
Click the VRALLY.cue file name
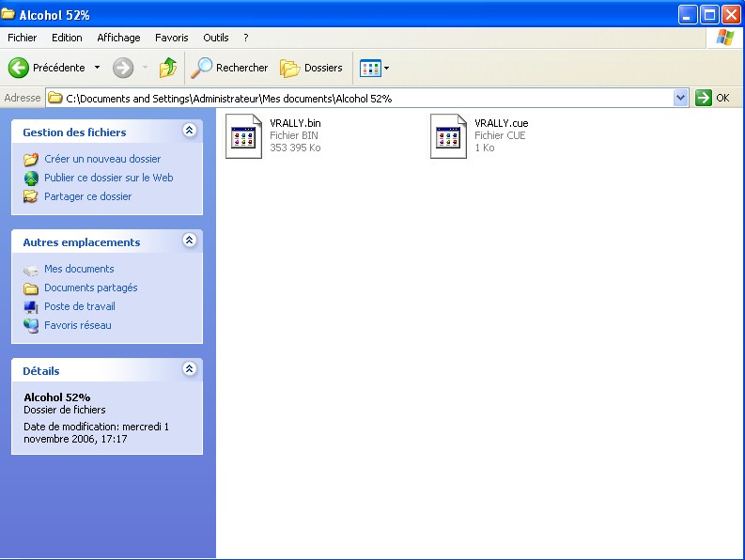pyautogui.click(x=502, y=123)
